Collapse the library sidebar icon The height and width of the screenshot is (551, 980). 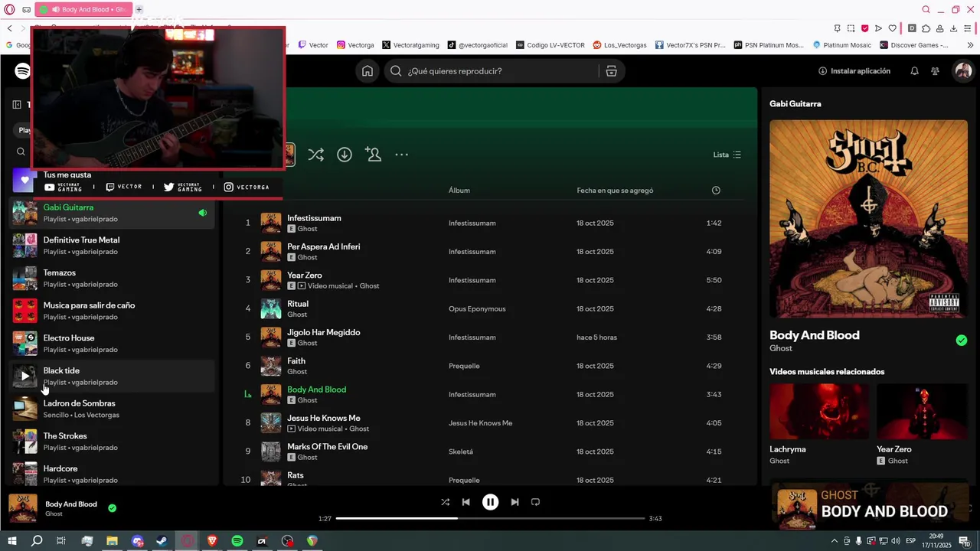17,105
